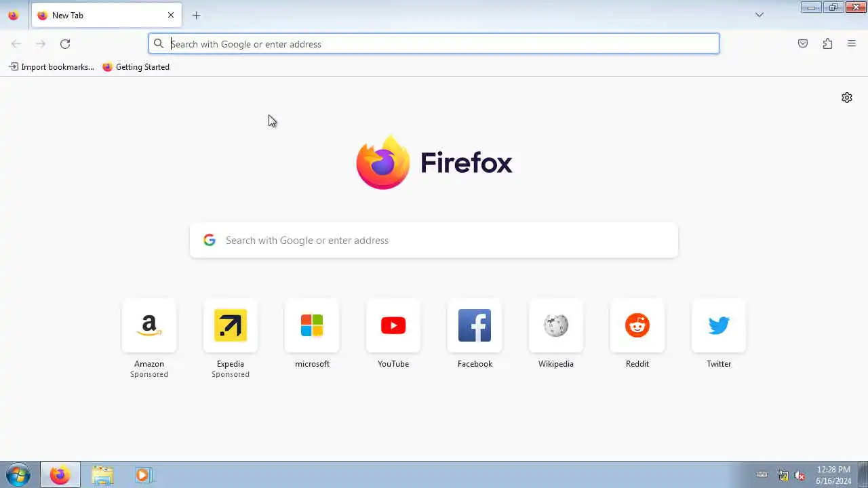Click the Show desktop strip

pos(863,475)
